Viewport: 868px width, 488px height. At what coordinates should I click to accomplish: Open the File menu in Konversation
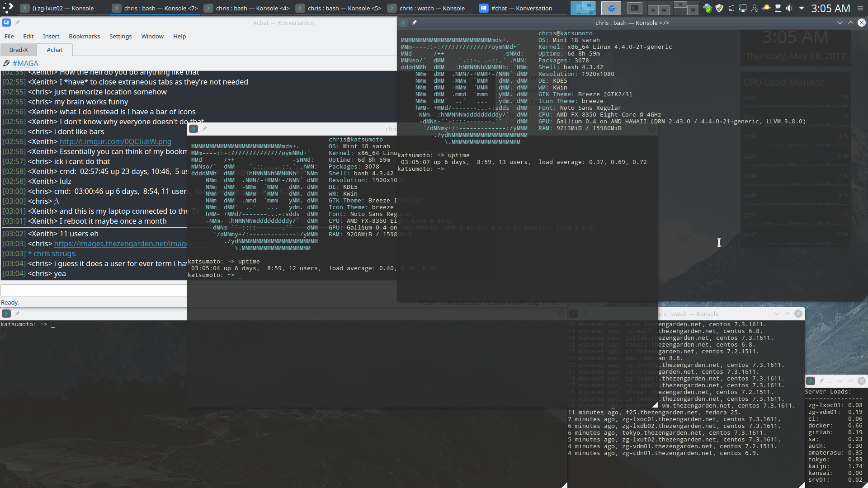9,36
